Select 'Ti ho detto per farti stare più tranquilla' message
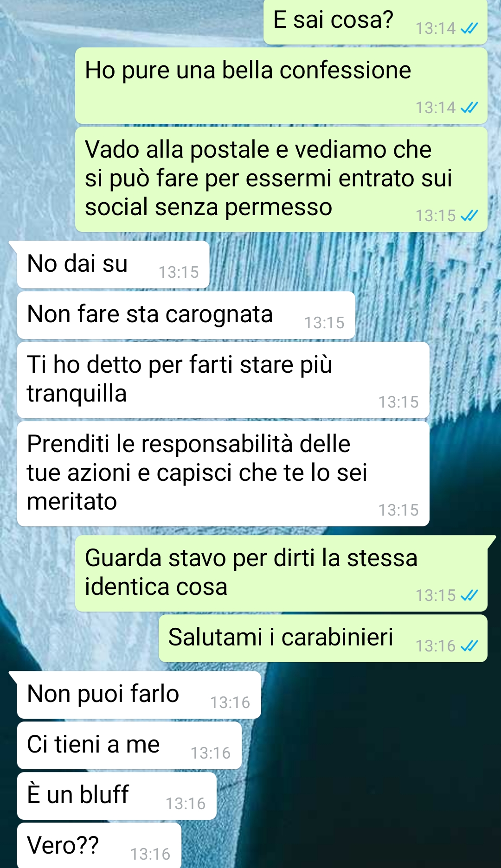501x868 pixels. [x=223, y=380]
